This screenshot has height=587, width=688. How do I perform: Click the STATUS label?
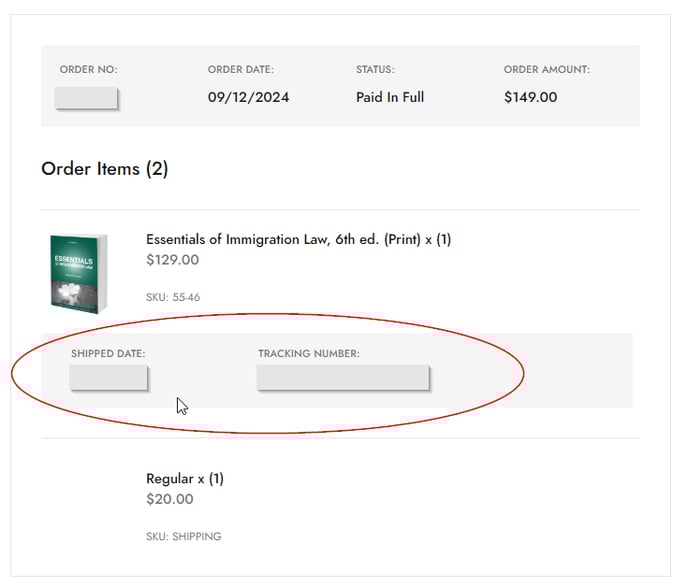pos(375,70)
